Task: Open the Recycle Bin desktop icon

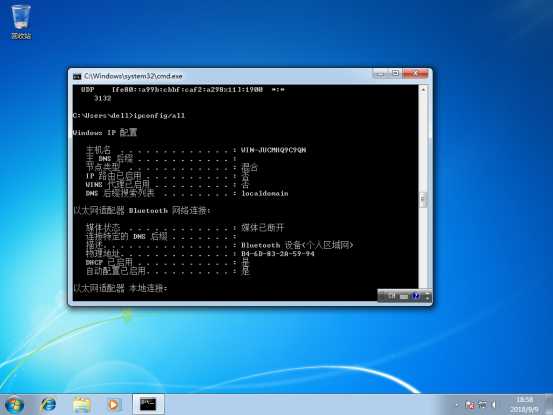Action: 21,21
